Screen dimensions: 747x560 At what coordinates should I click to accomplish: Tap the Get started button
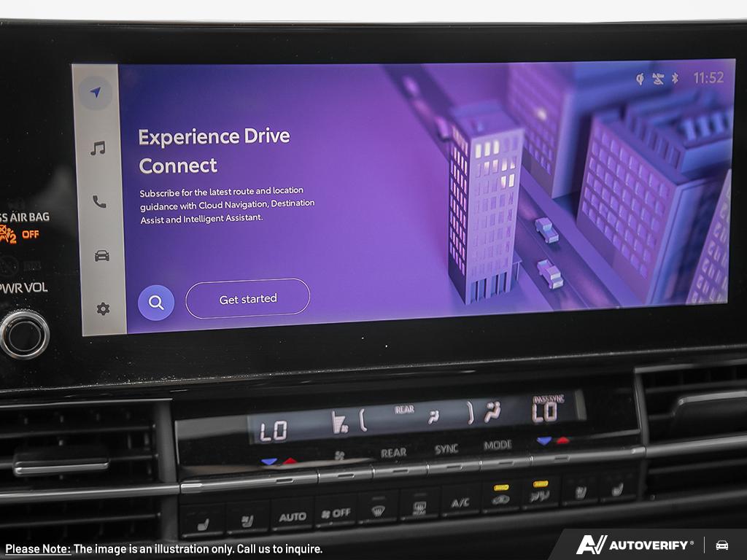tap(248, 298)
